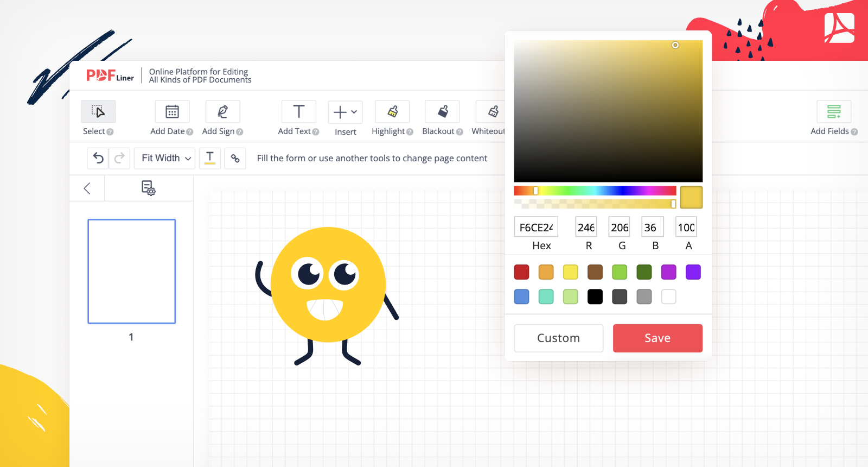Select the Blackout tool

[x=443, y=111]
